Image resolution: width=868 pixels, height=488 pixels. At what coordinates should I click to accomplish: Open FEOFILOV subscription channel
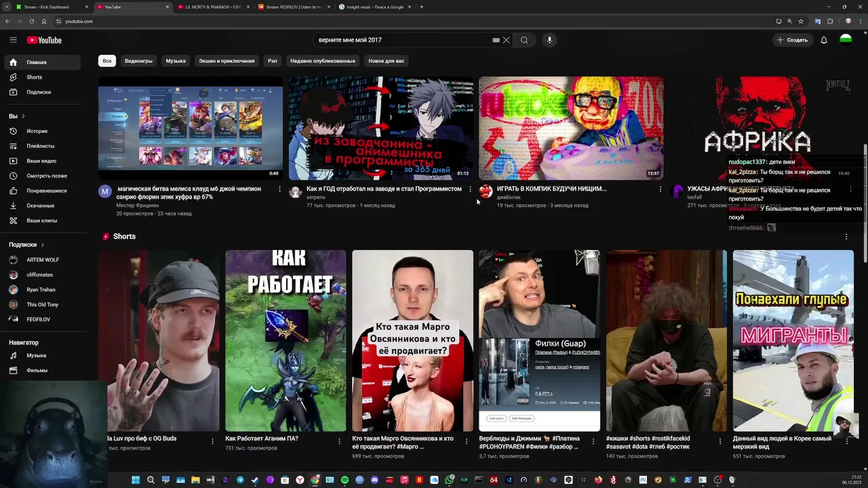[42, 319]
